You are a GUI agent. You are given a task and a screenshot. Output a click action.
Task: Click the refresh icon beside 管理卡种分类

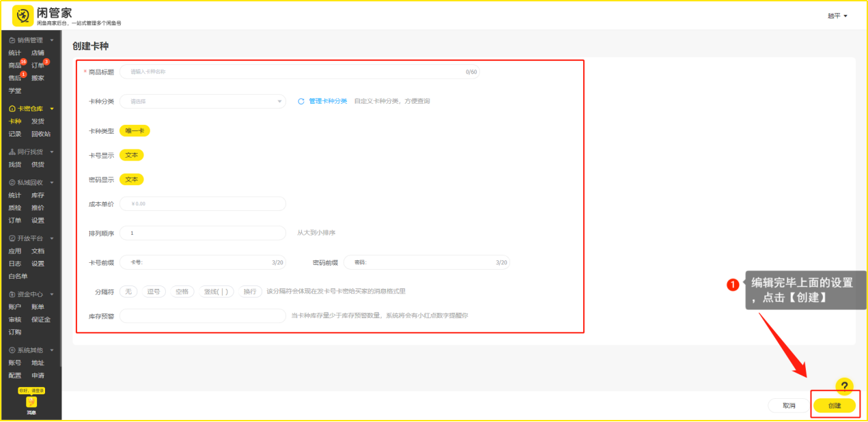(x=300, y=101)
